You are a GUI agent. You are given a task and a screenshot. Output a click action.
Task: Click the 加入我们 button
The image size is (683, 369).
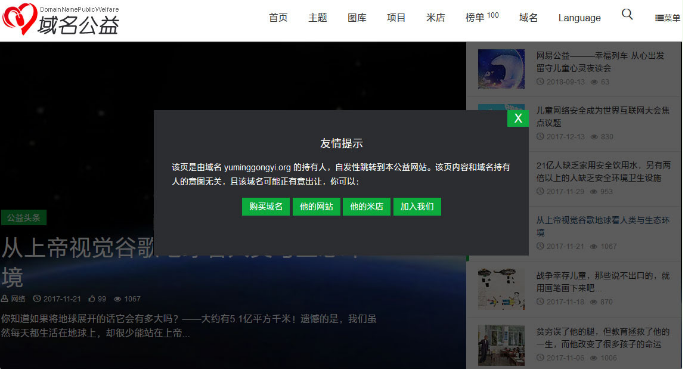pos(417,207)
